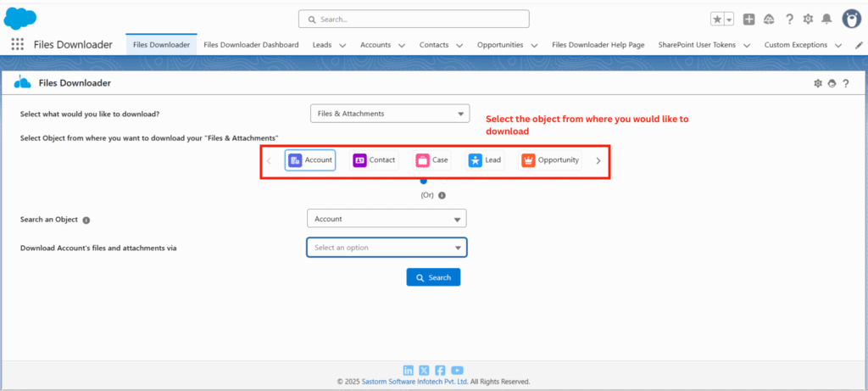
Task: Open the SharePoint User Tokens tab
Action: [697, 45]
